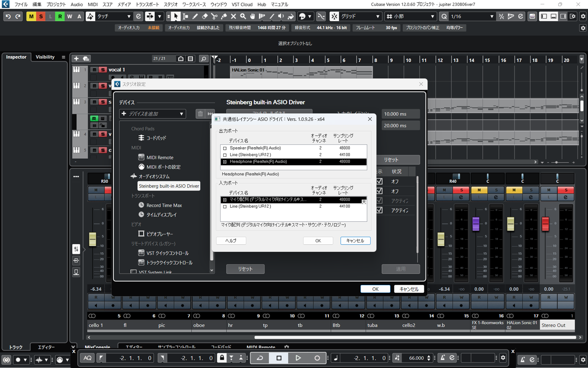Toggle the left zone display icon
Image resolution: width=588 pixels, height=368 pixels.
(x=544, y=16)
